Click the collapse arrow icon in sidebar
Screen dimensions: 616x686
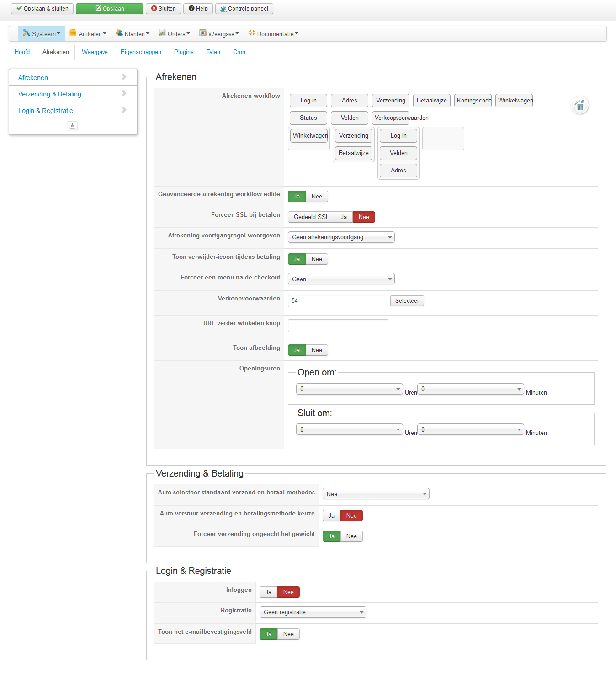coord(73,126)
